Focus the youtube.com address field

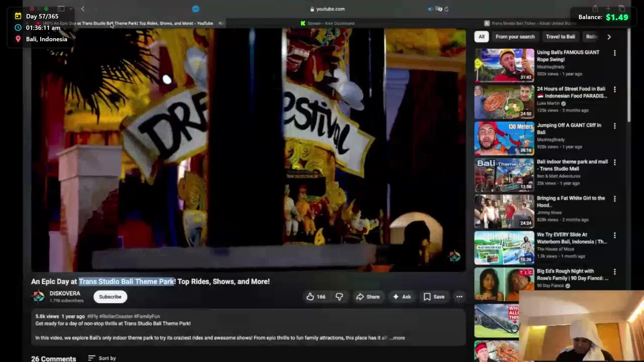tap(328, 9)
